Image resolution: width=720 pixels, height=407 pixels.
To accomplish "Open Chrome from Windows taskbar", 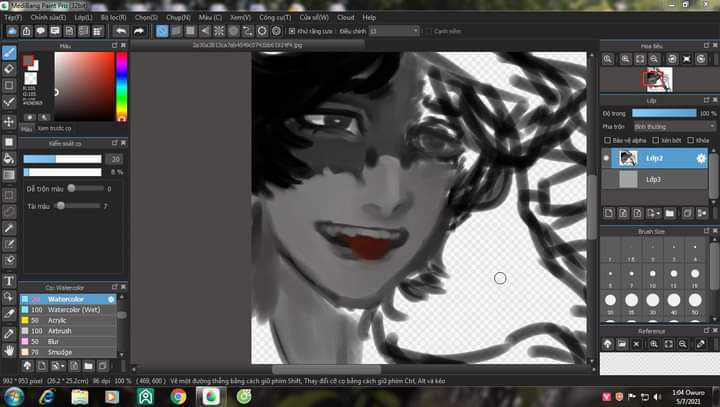I will (178, 396).
